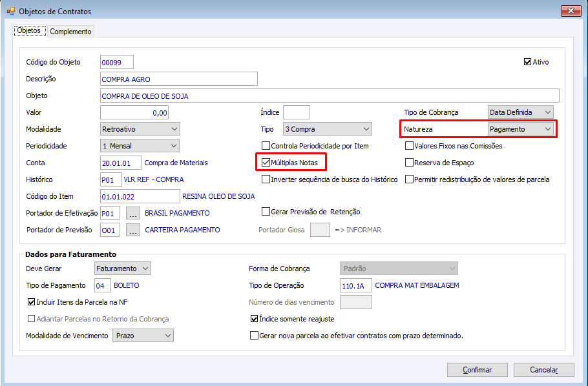Open the Modalidade dropdown showing Retroativo
Viewport: 588px width, 386px height.
coord(140,129)
